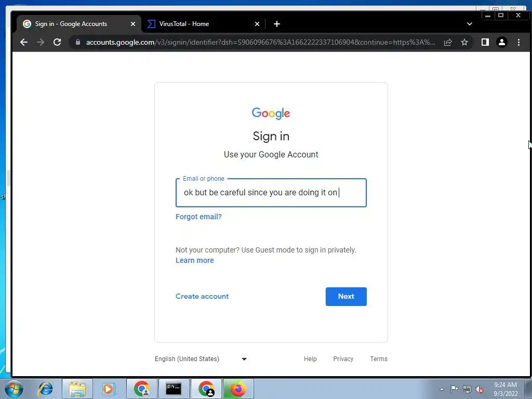Screen dimensions: 532x399
Task: Minimize the Chrome window
Action: [488, 16]
